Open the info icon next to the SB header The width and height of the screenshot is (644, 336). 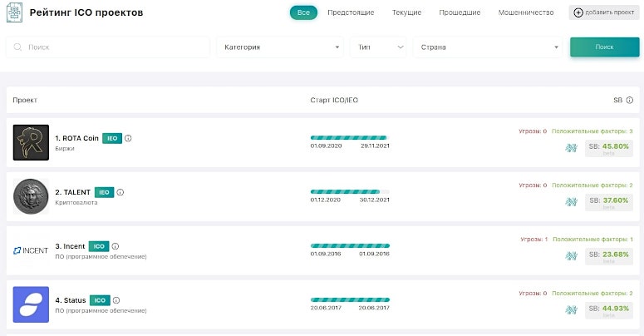pyautogui.click(x=630, y=100)
